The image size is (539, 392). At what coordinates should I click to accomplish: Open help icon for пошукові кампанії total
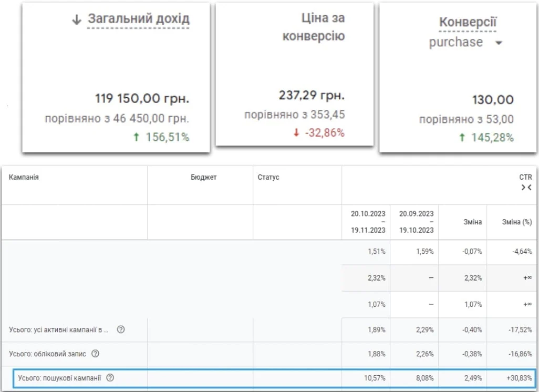click(x=110, y=378)
